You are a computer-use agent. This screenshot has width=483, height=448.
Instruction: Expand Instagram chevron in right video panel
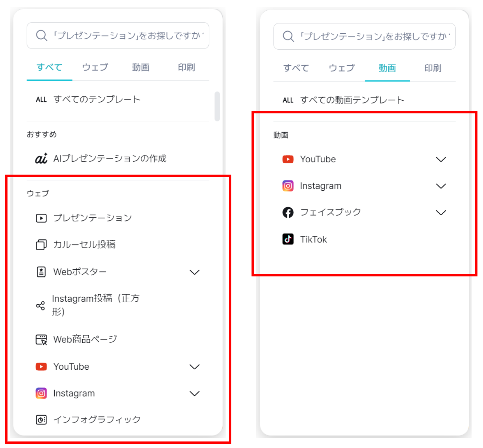pyautogui.click(x=441, y=186)
